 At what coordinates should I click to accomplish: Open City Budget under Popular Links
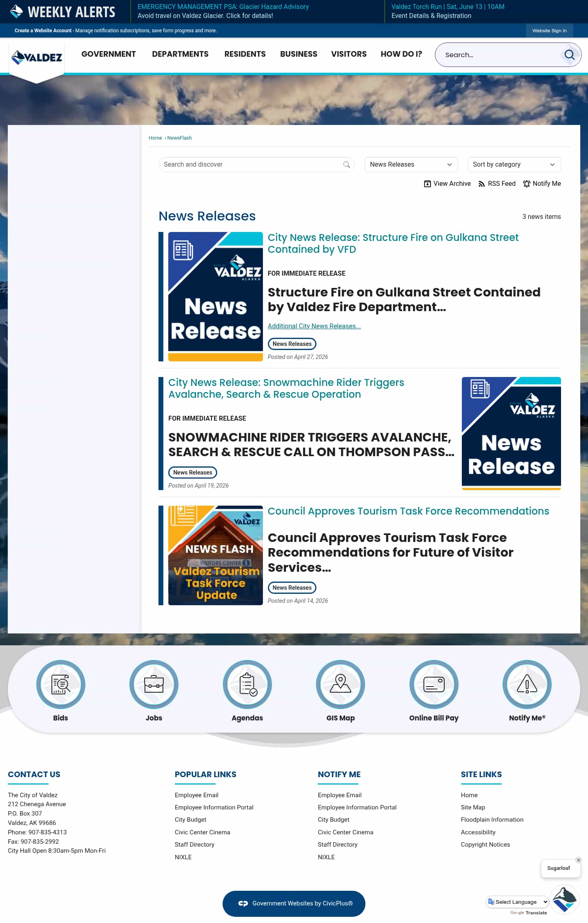pos(190,820)
